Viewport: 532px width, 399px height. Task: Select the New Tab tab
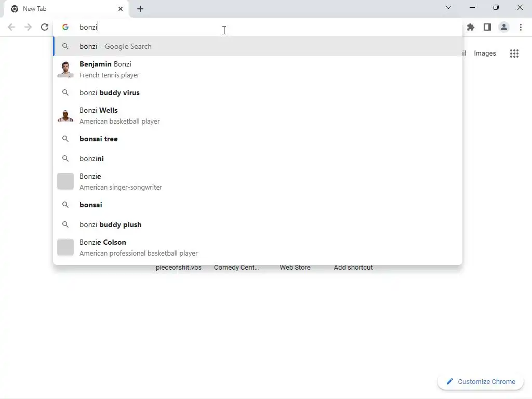click(x=66, y=9)
